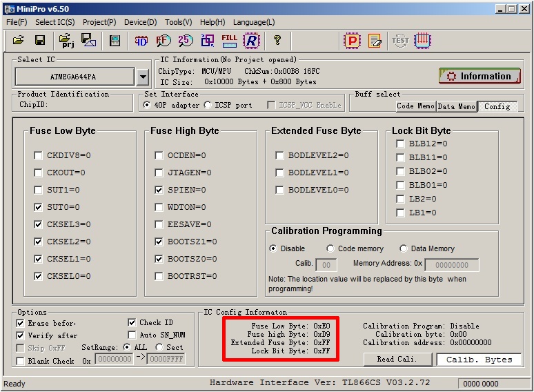Open project via the prj folder icon
This screenshot has width=534, height=392.
click(x=66, y=41)
